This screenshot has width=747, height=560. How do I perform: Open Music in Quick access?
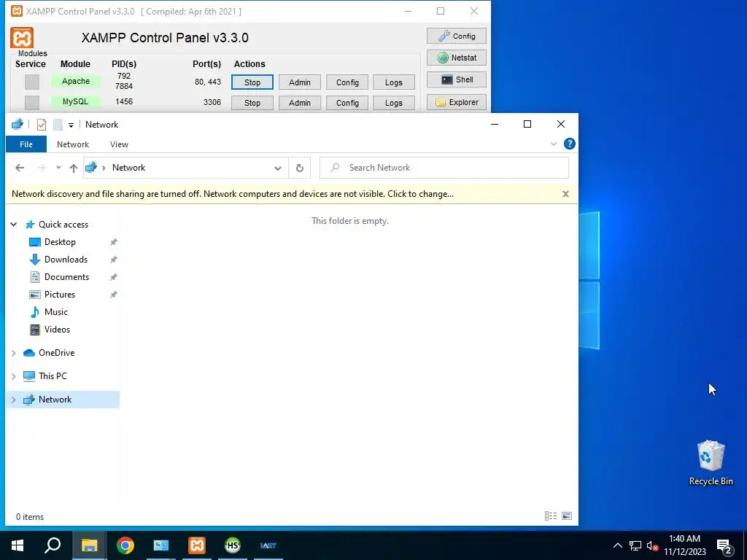point(55,312)
